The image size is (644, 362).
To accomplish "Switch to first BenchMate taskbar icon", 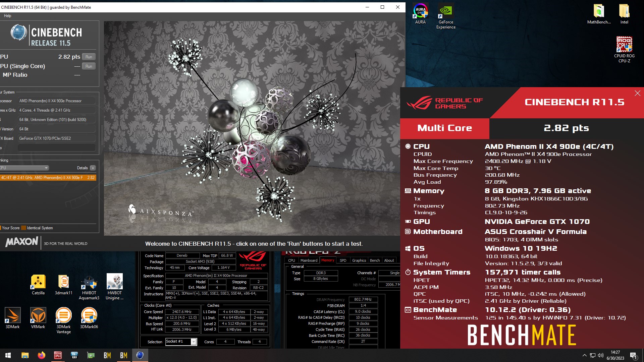I will tap(107, 355).
